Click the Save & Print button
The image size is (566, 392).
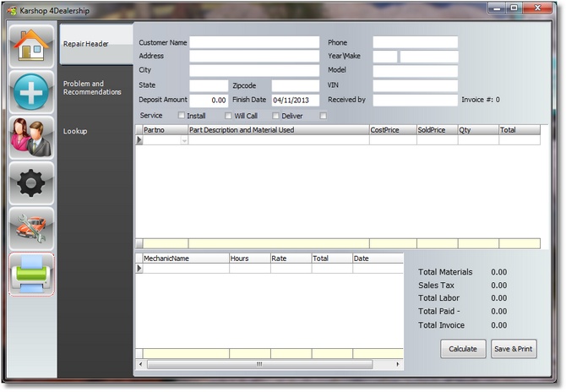click(514, 349)
